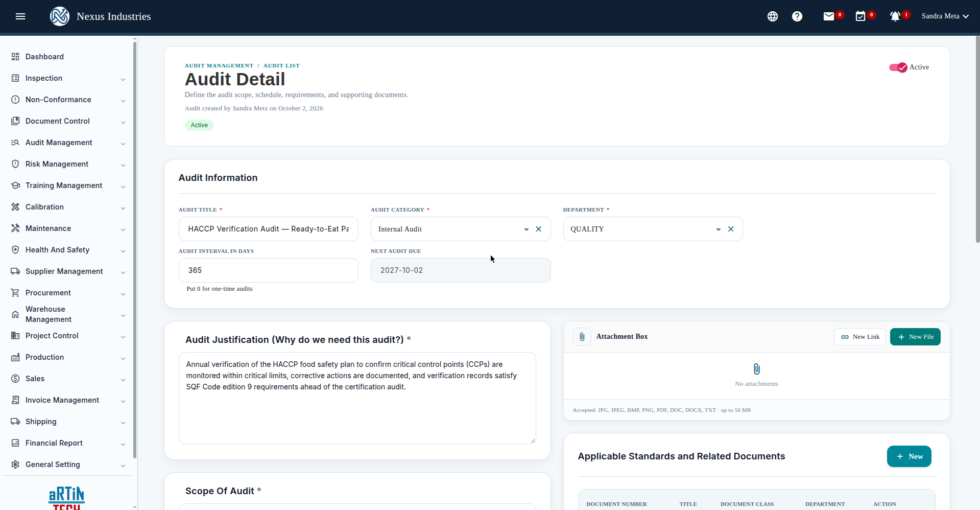Click the green Active status badge
The height and width of the screenshot is (510, 980).
click(199, 125)
